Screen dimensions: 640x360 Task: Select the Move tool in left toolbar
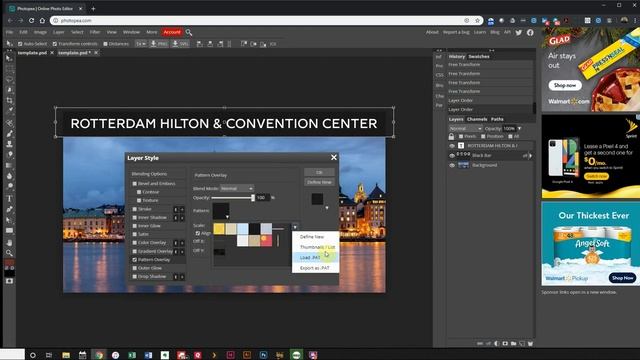point(9,58)
